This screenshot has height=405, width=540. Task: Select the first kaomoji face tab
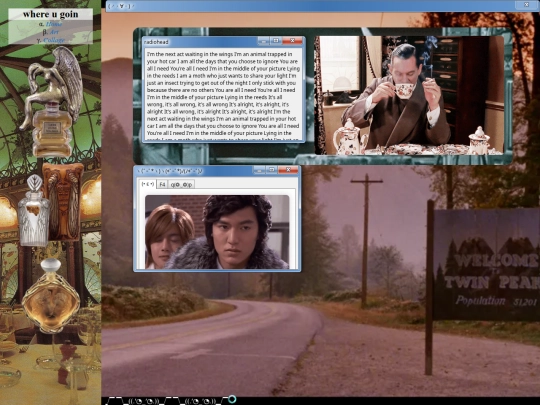[147, 184]
